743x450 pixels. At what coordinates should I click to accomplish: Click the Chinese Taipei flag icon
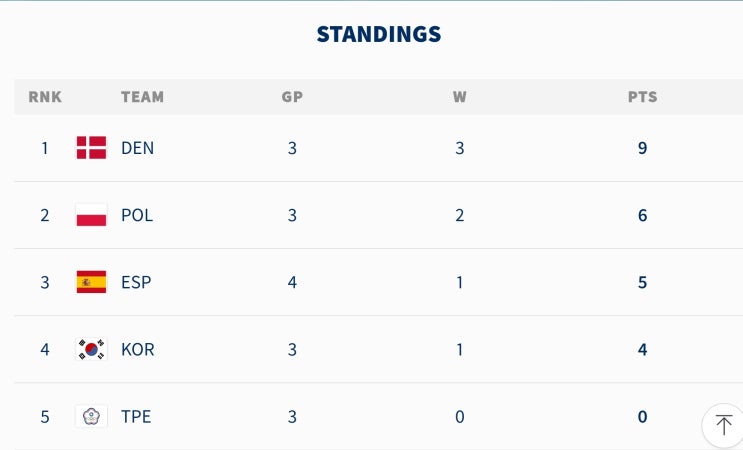[x=91, y=417]
